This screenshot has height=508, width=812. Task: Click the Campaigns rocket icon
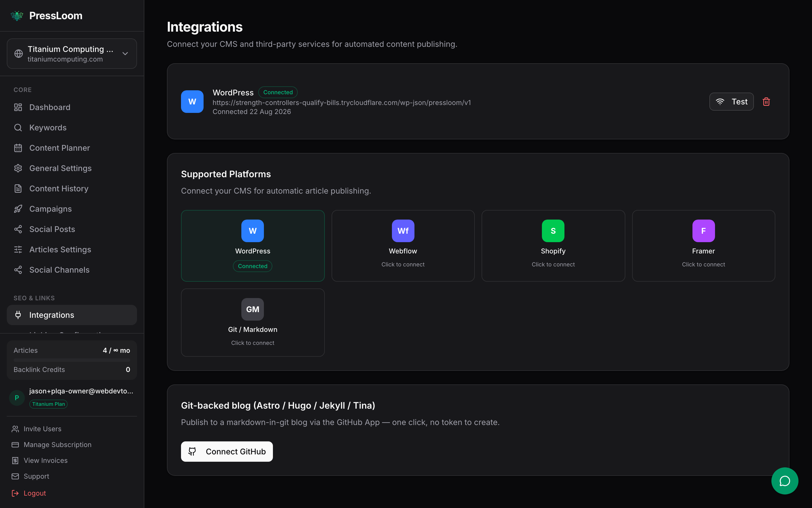point(18,209)
